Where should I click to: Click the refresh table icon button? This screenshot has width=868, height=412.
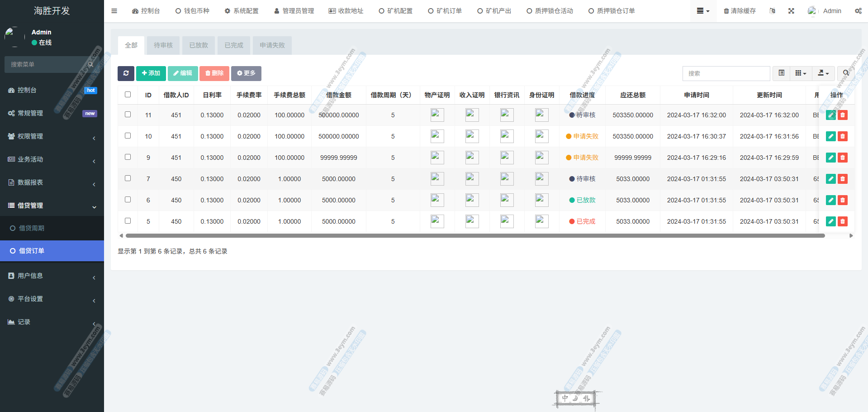[126, 73]
